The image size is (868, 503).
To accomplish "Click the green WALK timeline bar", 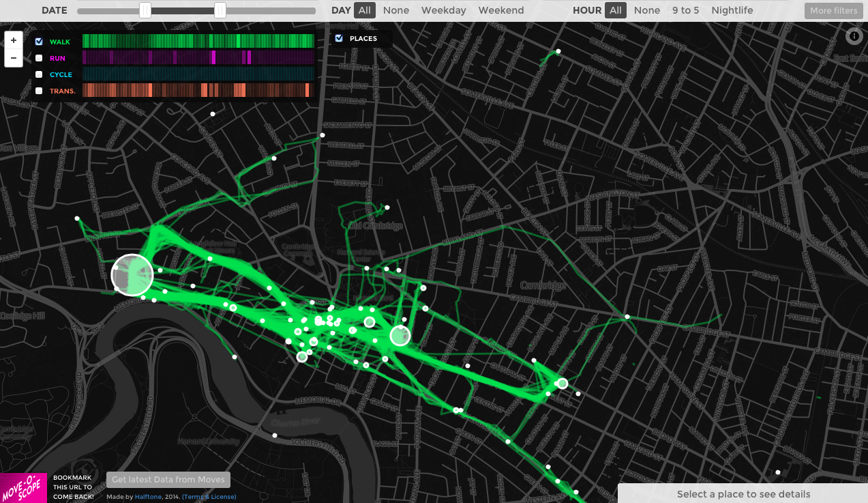I will (198, 41).
